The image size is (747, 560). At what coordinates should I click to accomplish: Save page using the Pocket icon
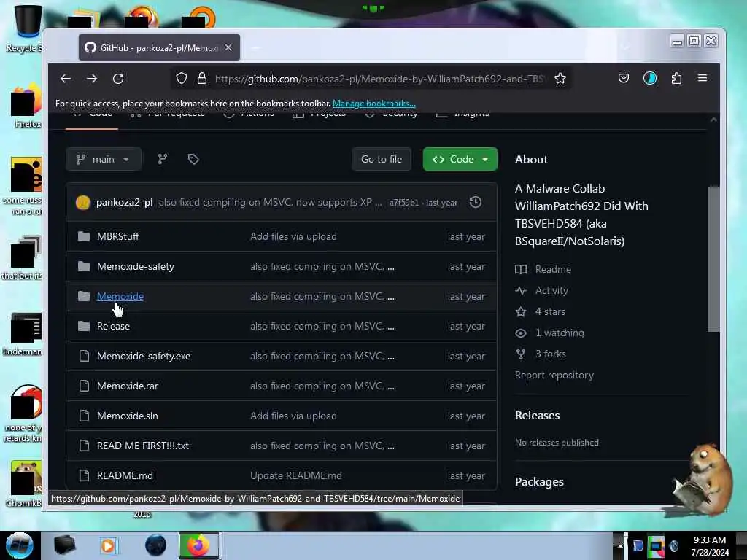[624, 78]
